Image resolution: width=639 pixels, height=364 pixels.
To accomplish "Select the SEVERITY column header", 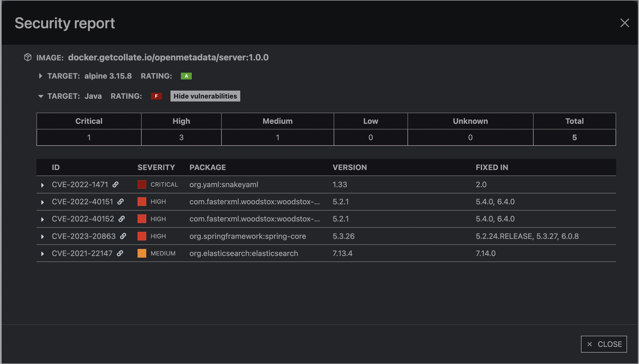I will pos(156,167).
